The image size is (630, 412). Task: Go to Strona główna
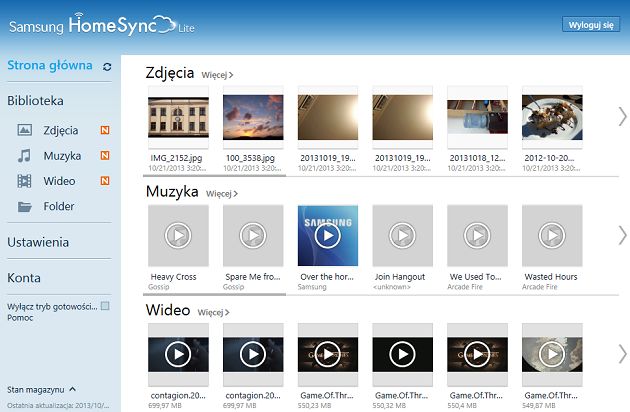tap(50, 65)
